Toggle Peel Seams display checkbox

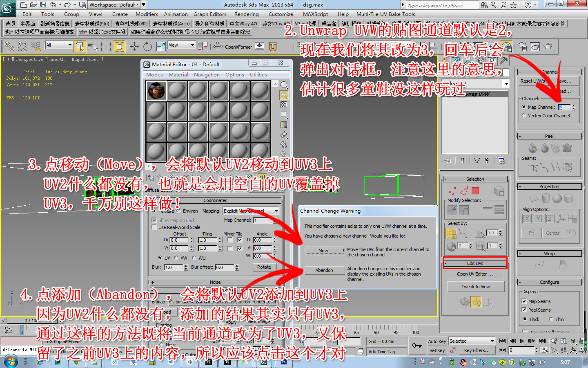tap(524, 310)
